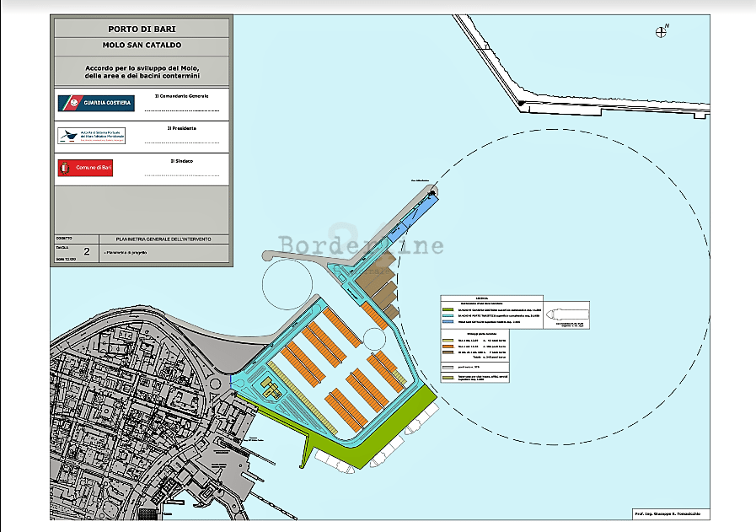Click the small dashed circle west of the pier

coord(287,287)
